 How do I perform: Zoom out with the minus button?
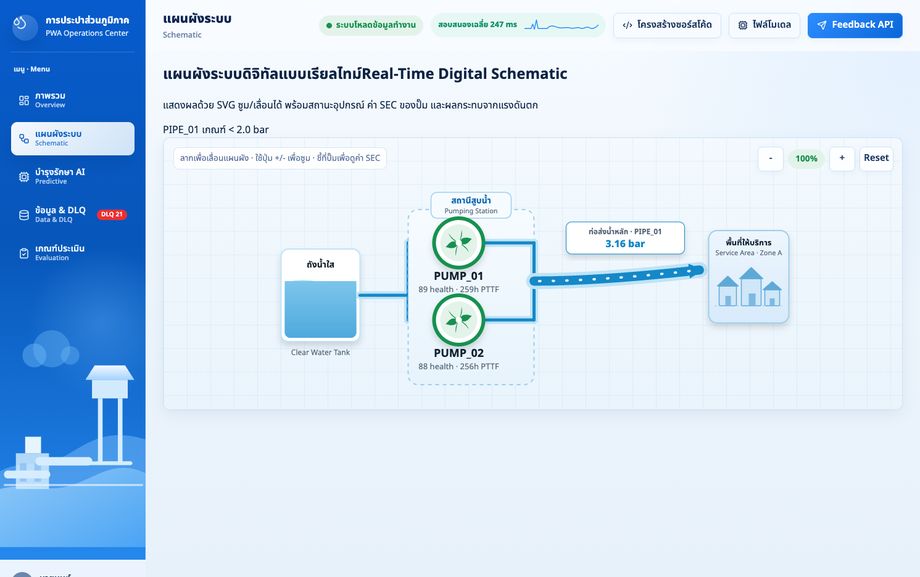[770, 158]
